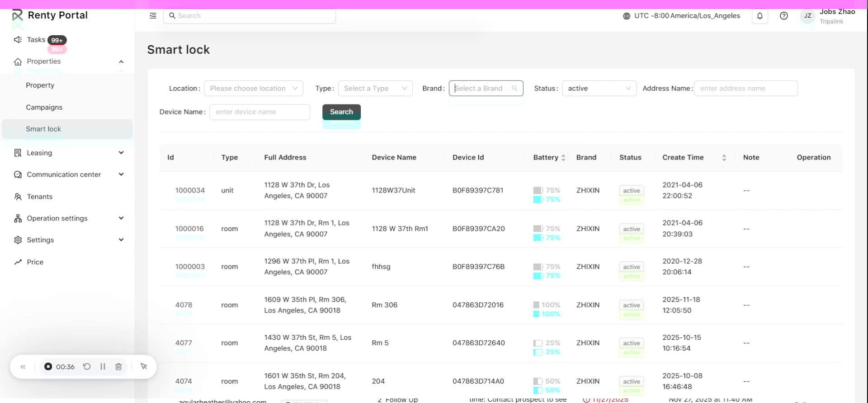Click the globe timezone icon
Viewport: 868px width, 403px height.
click(x=627, y=16)
